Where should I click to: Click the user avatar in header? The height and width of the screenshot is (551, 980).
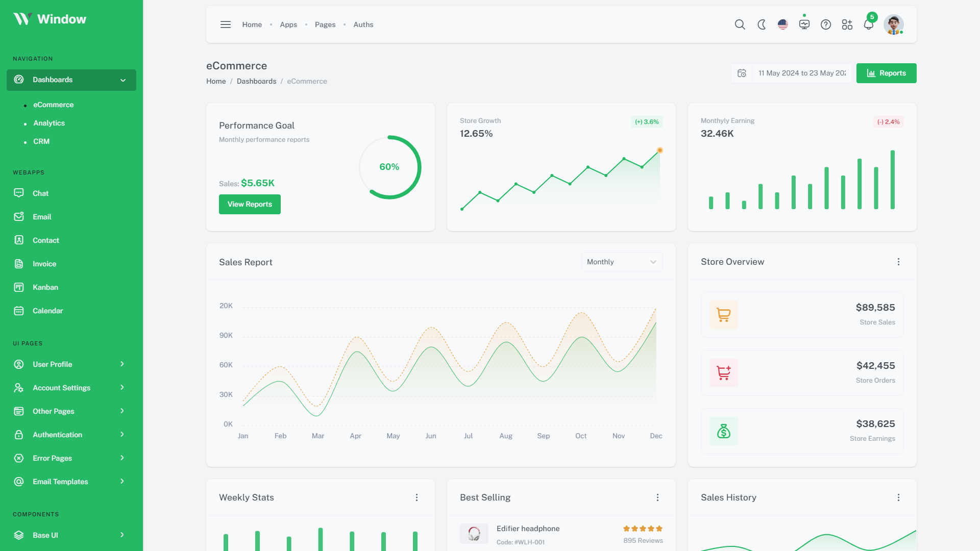893,24
